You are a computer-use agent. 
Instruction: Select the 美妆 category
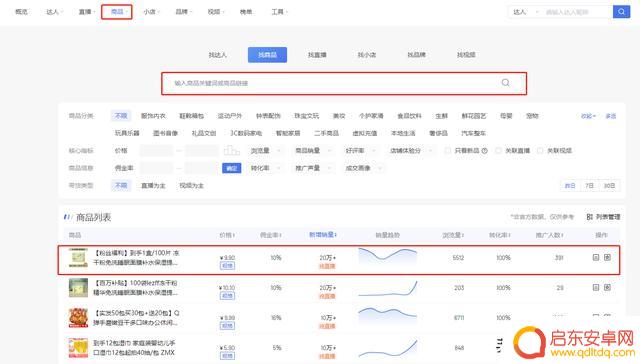[339, 116]
